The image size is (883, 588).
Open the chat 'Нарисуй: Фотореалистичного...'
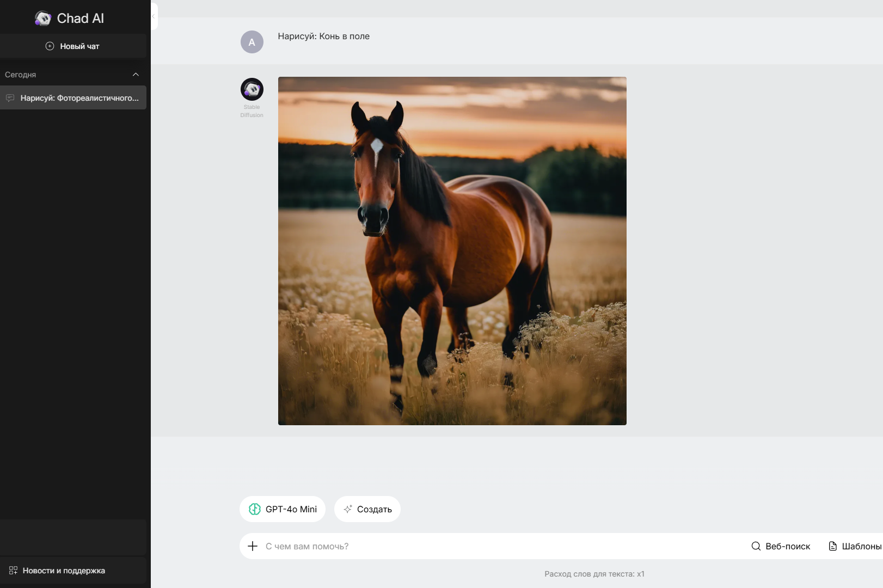(79, 98)
